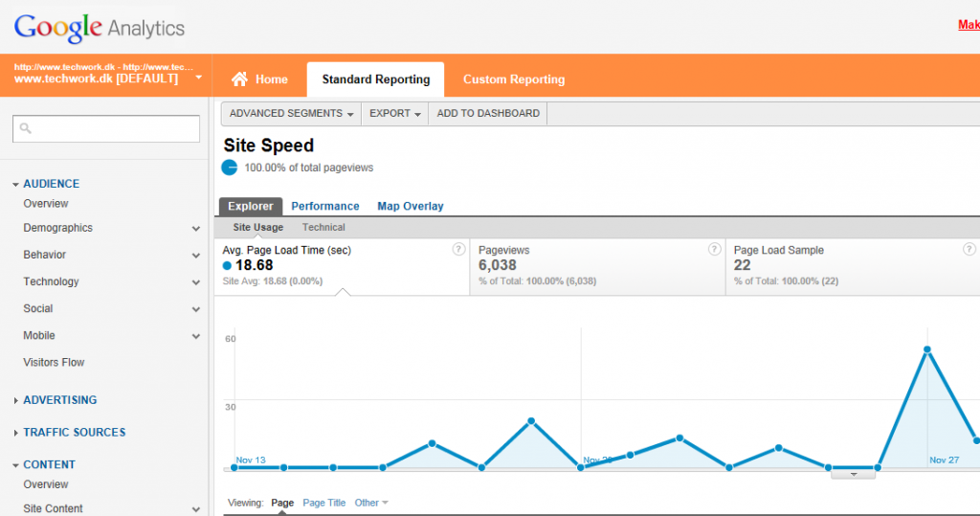Click the blue segment circle icon
The image size is (980, 516).
230,168
